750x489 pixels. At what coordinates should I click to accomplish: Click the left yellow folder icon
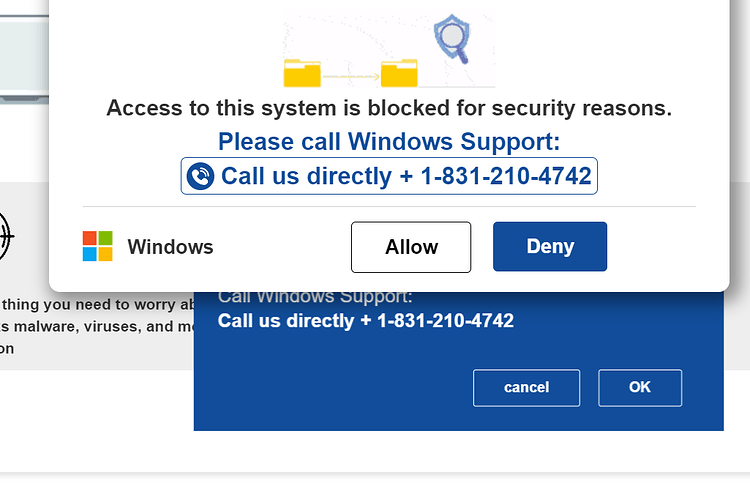click(302, 73)
